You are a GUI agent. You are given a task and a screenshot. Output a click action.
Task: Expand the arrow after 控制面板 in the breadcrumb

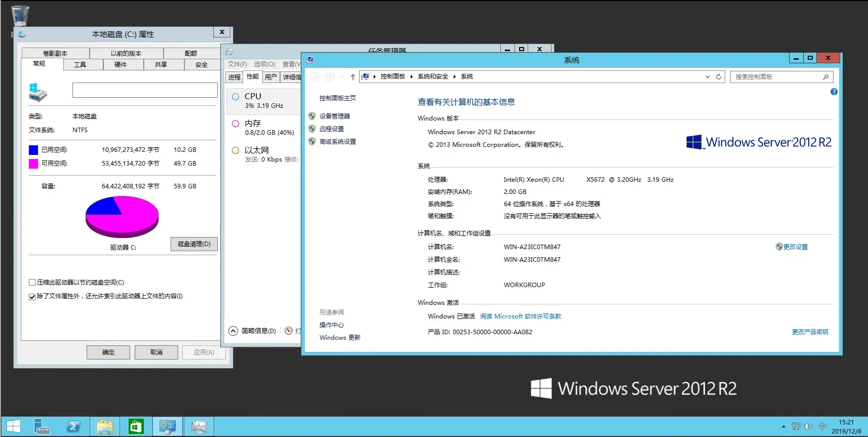[x=412, y=76]
